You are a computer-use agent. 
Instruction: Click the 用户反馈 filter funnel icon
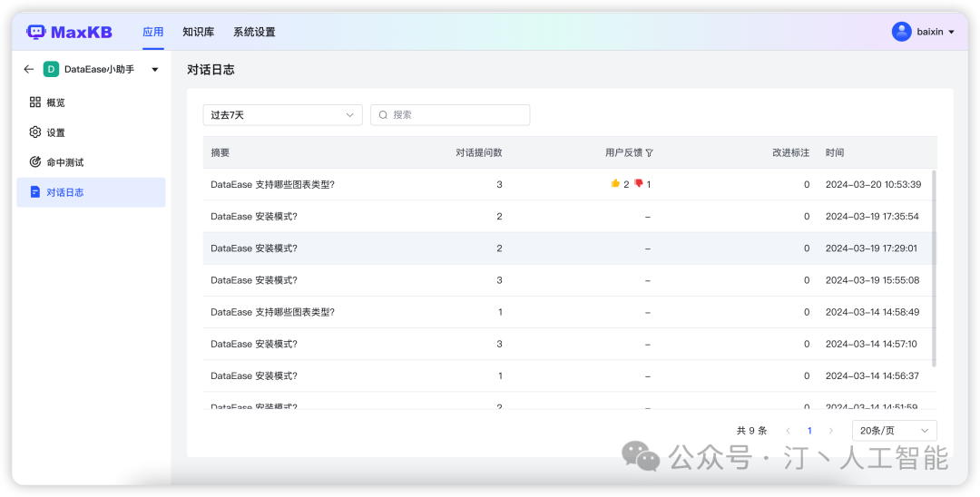click(x=650, y=152)
